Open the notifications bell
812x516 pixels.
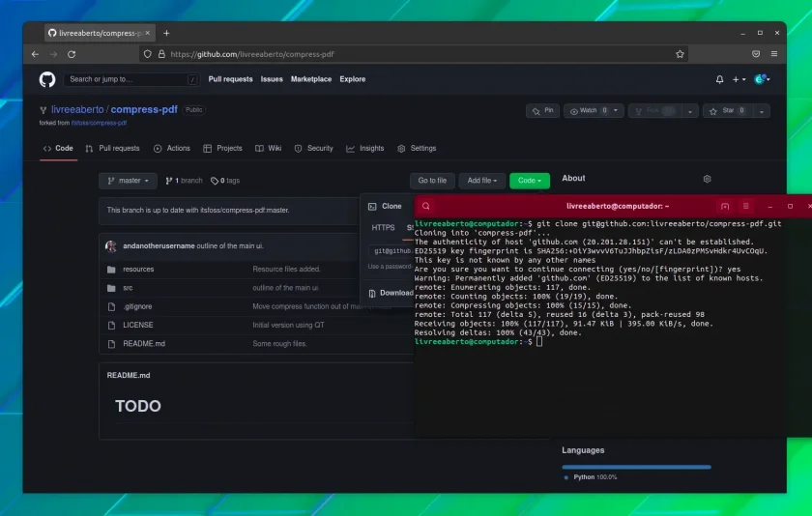tap(719, 79)
